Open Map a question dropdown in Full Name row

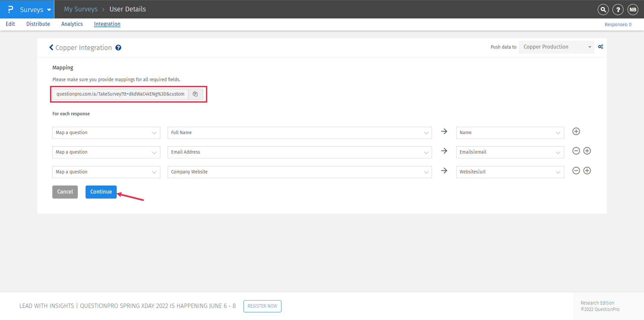[x=106, y=133]
